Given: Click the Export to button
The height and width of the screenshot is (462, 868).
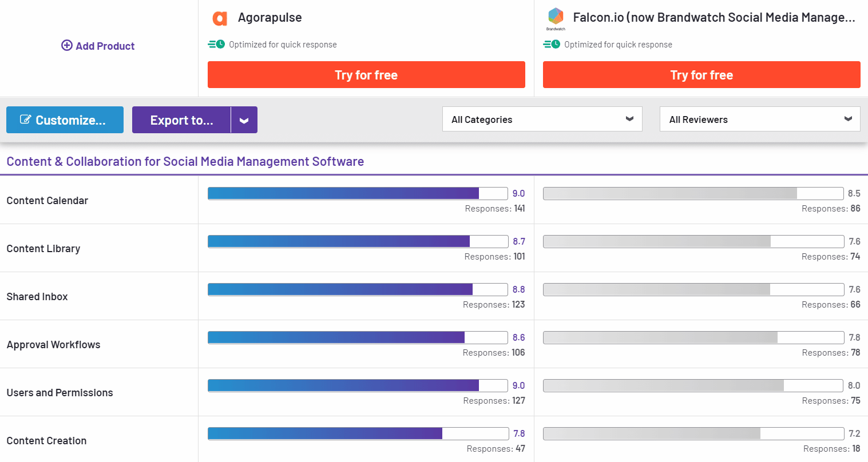Looking at the screenshot, I should [x=181, y=120].
